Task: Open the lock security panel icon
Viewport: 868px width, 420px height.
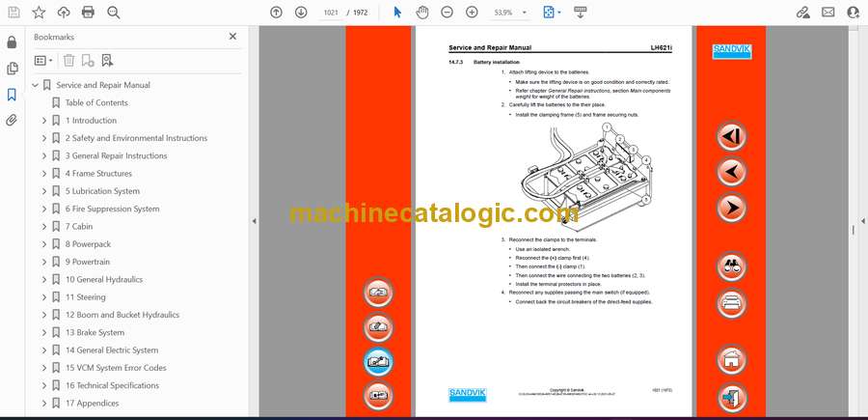Action: coord(12,42)
